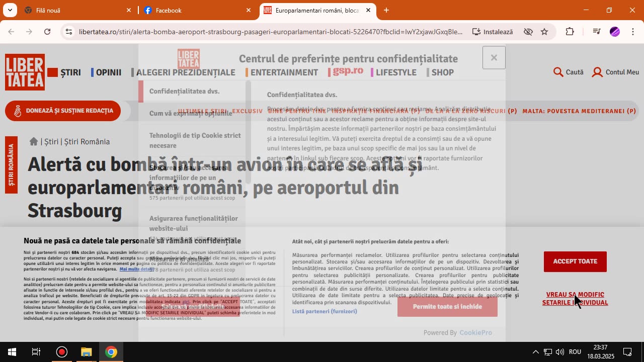Open File Explorer from the taskbar

[x=87, y=352]
